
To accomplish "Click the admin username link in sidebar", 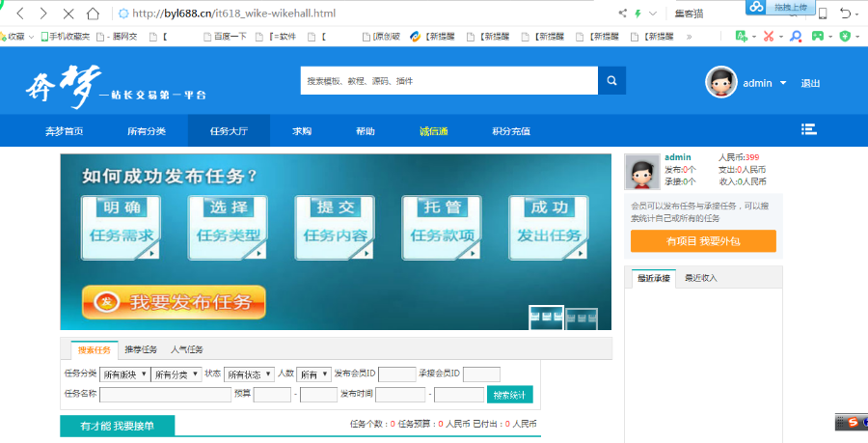I will coord(678,157).
